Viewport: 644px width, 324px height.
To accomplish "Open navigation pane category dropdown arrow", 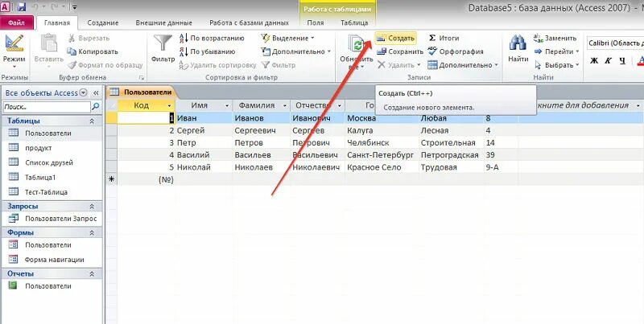I will (x=84, y=92).
